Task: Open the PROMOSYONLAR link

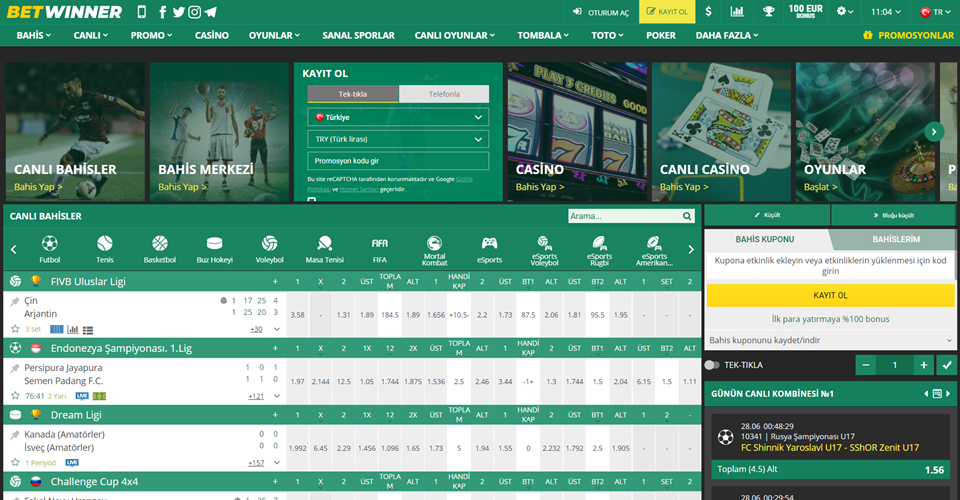Action: (908, 35)
